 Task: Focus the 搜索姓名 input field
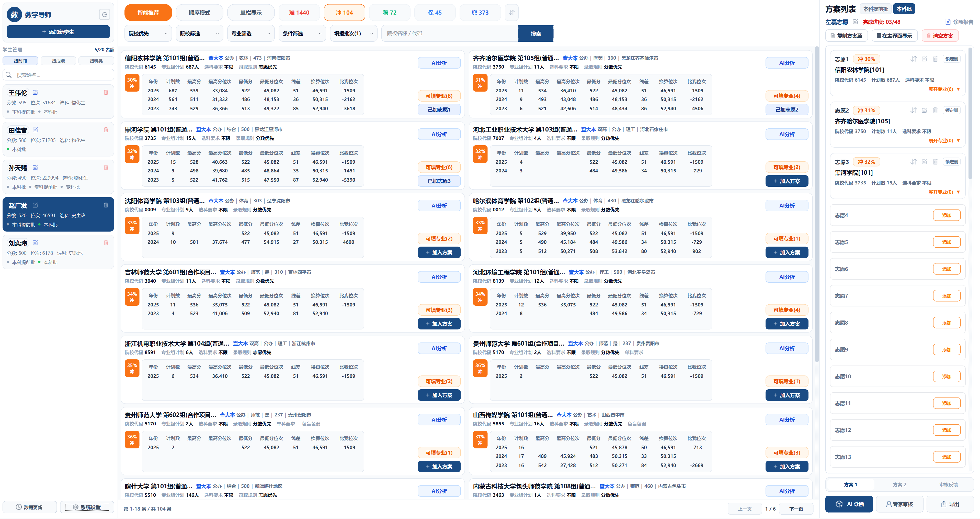pyautogui.click(x=58, y=75)
